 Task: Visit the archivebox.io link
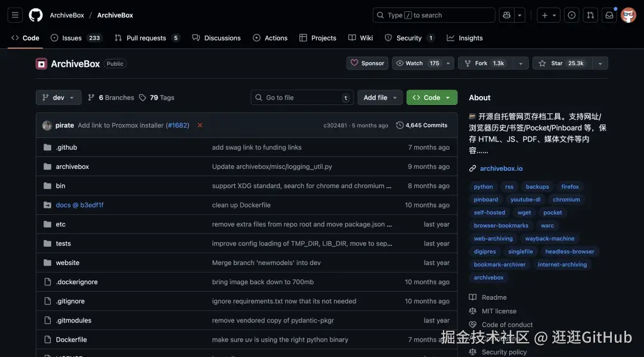501,168
